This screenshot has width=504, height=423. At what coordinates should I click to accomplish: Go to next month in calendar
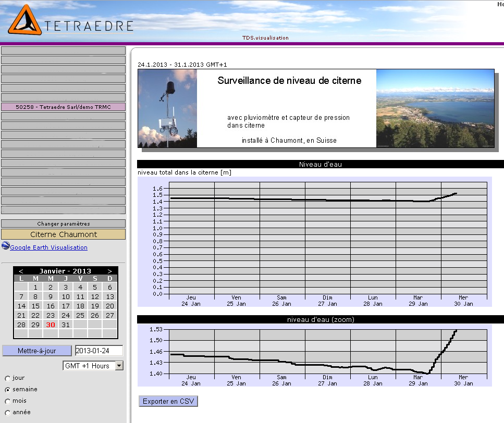[x=109, y=271]
